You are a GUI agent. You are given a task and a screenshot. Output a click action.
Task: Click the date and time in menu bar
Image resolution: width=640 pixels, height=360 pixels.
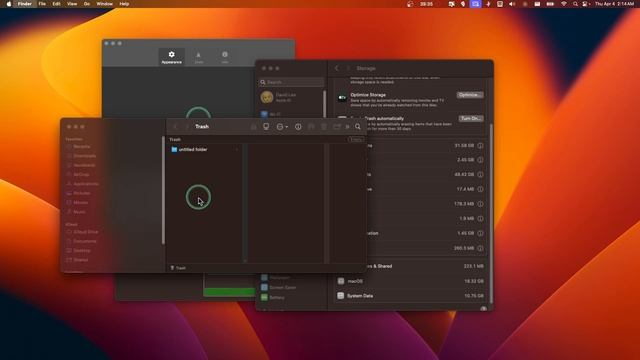tap(614, 4)
